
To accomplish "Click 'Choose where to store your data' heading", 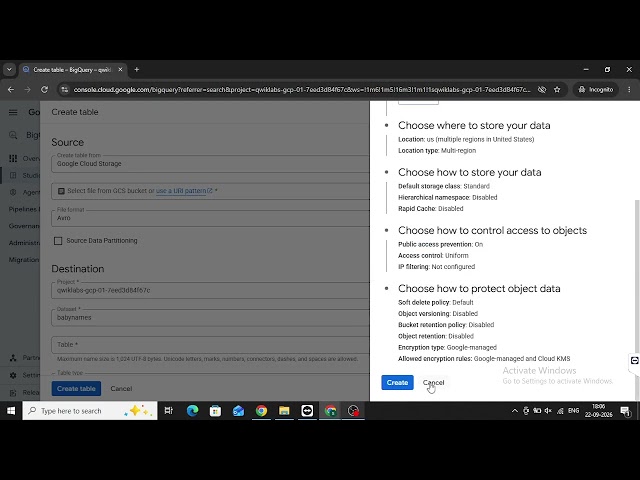I will pyautogui.click(x=474, y=125).
